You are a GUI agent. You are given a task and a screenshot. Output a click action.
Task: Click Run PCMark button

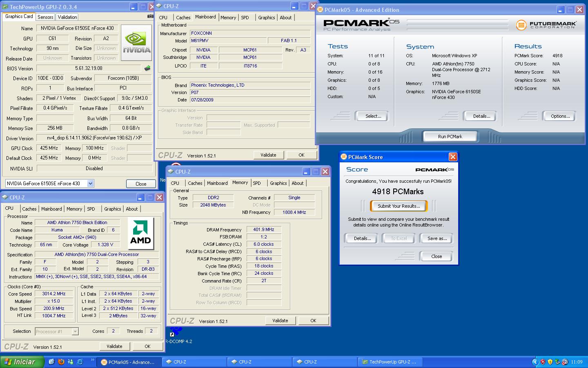coord(450,137)
